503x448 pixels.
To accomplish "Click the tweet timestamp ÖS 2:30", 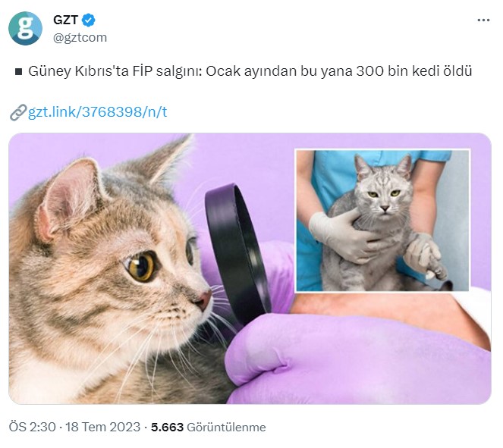I will [32, 428].
